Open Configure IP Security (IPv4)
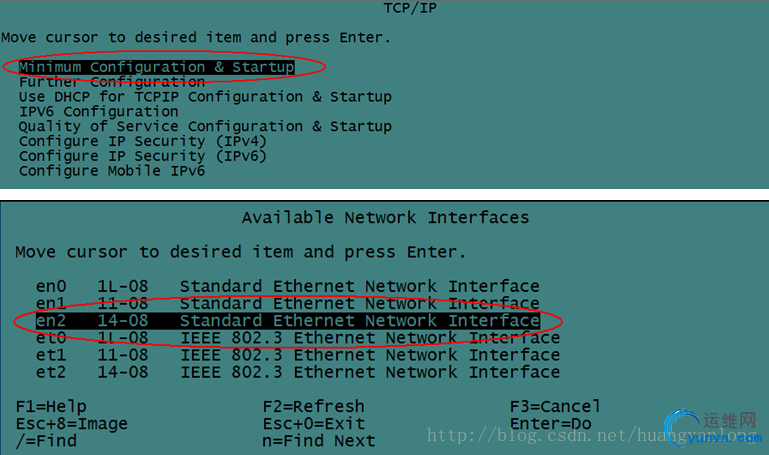This screenshot has width=769, height=455. [x=141, y=142]
